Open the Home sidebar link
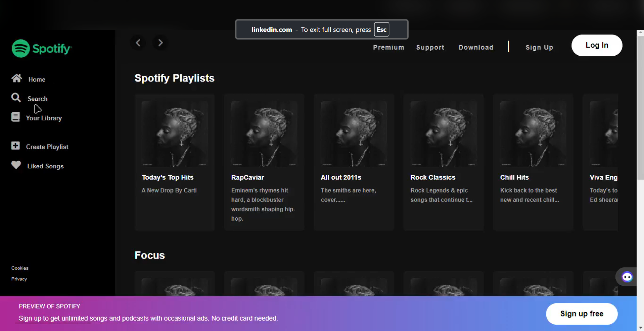The height and width of the screenshot is (331, 644). tap(37, 79)
